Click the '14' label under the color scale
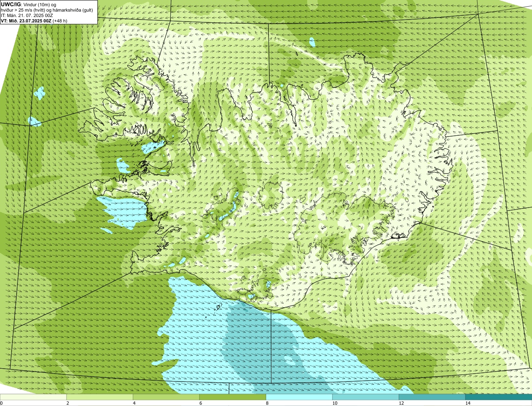This screenshot has width=532, height=406. point(468,403)
